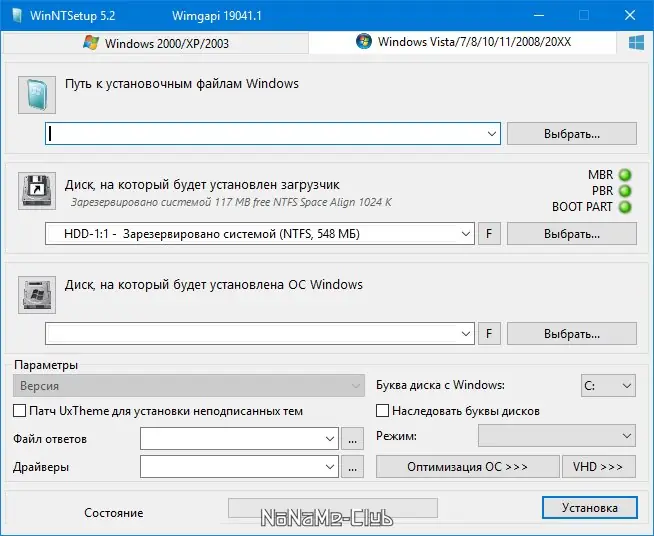Toggle 'Наследовать буквы дисков' checkbox

pyautogui.click(x=382, y=411)
